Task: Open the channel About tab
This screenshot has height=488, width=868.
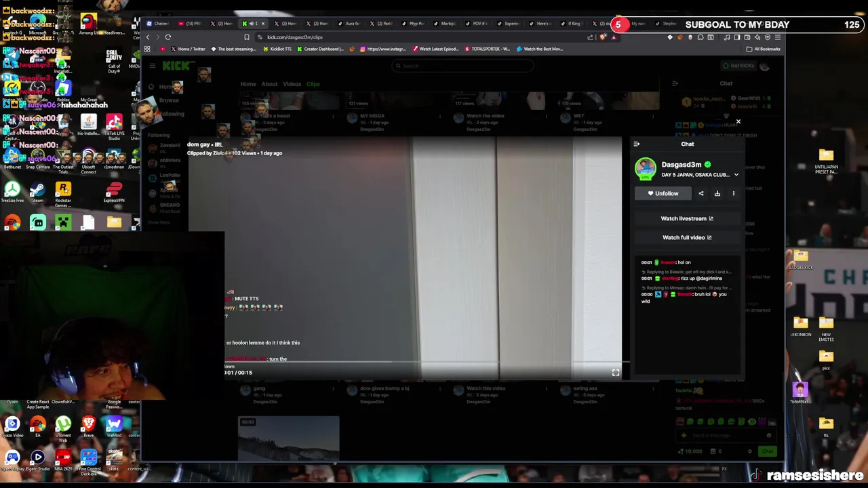Action: [x=269, y=84]
